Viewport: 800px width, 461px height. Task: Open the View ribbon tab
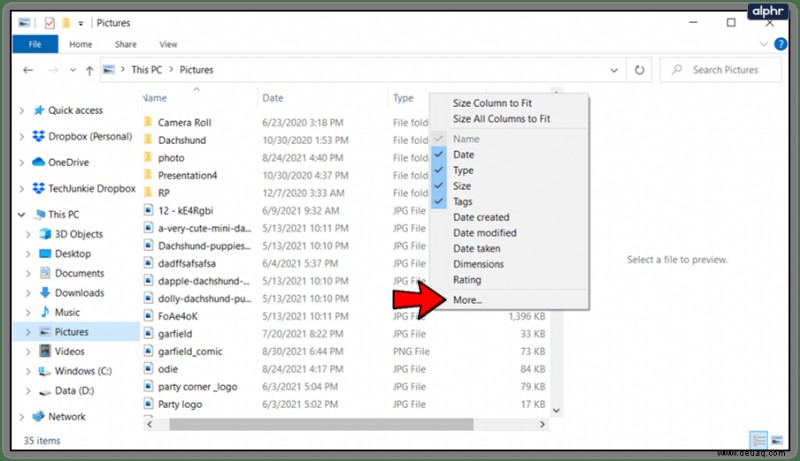[168, 44]
